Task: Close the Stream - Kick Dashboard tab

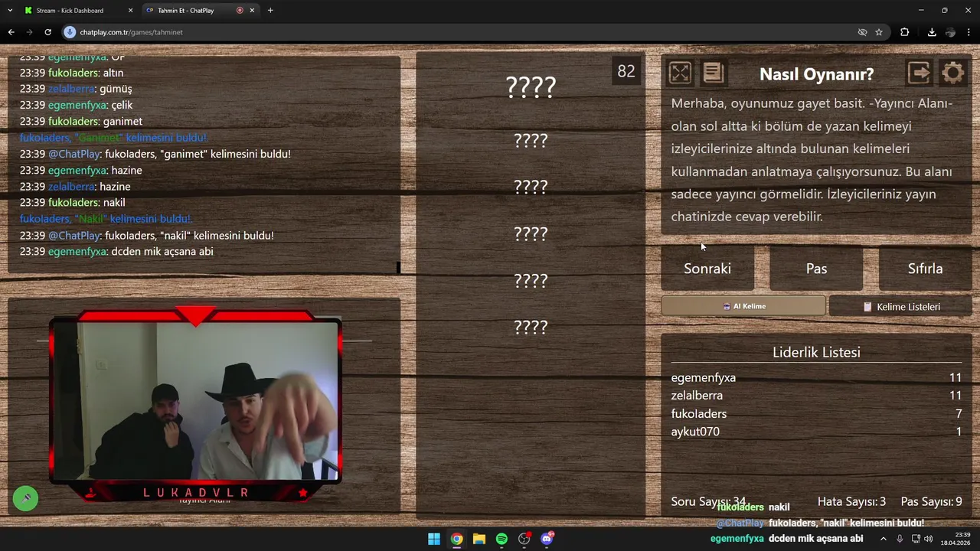Action: coord(130,10)
